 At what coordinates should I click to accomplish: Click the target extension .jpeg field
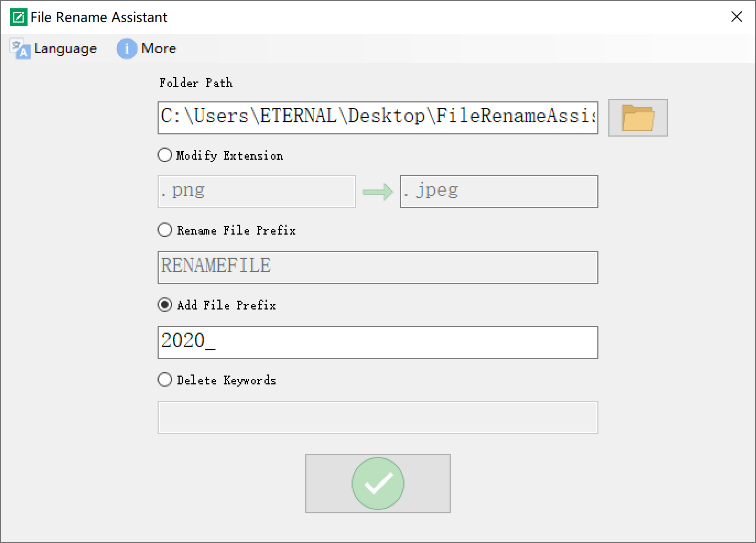(499, 192)
